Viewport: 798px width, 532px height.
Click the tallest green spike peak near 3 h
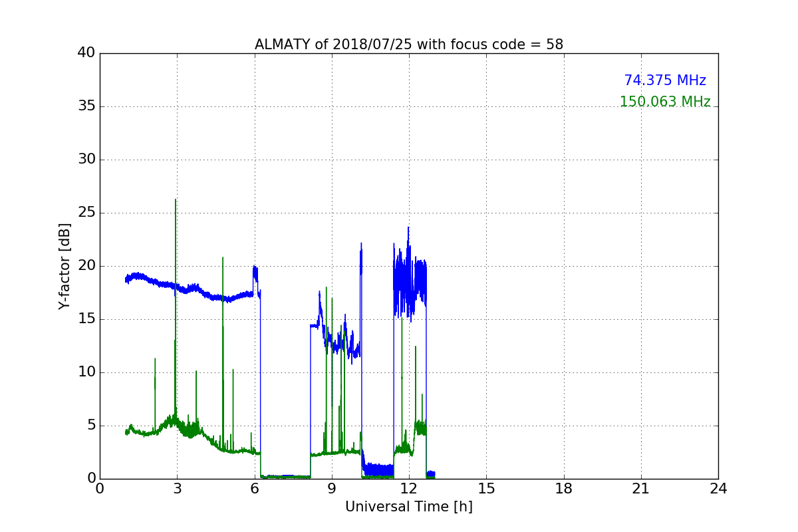click(176, 199)
